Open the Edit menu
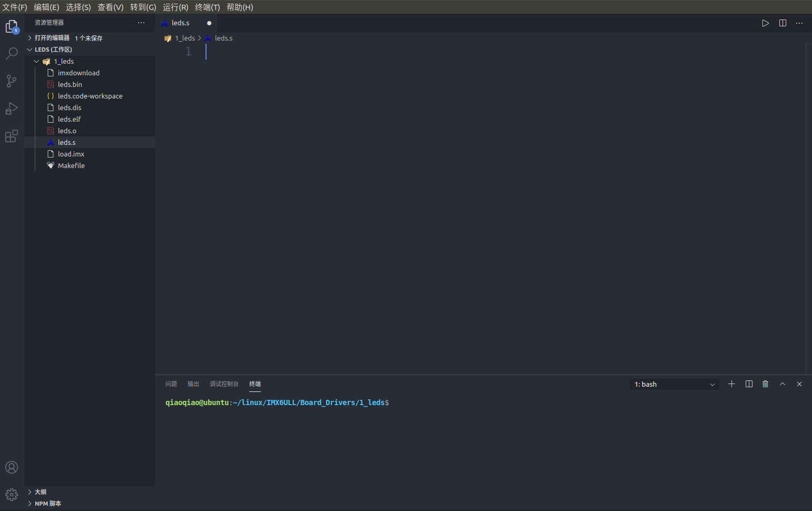 tap(46, 7)
